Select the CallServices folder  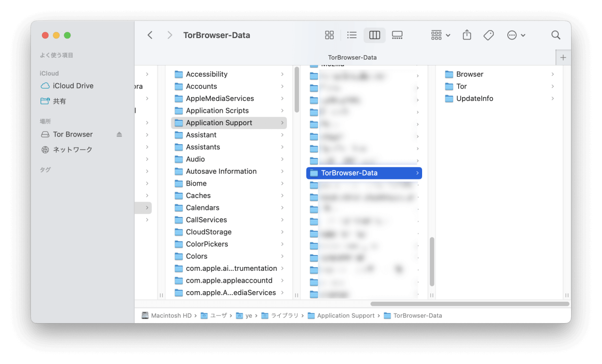click(x=229, y=220)
